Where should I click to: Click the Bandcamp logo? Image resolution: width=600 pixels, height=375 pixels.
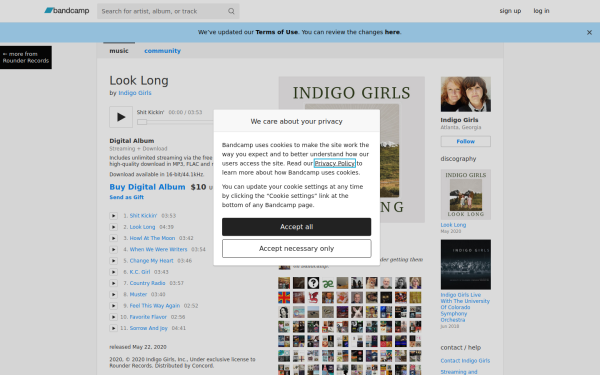(67, 11)
